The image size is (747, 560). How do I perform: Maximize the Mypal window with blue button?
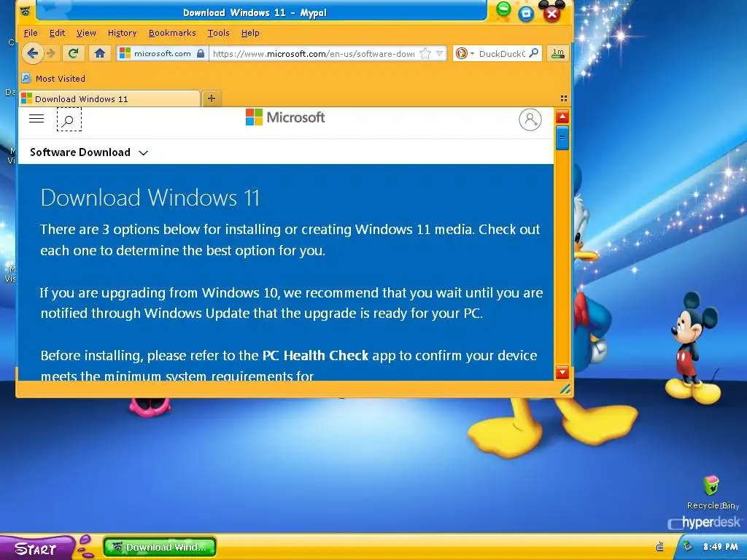[526, 13]
